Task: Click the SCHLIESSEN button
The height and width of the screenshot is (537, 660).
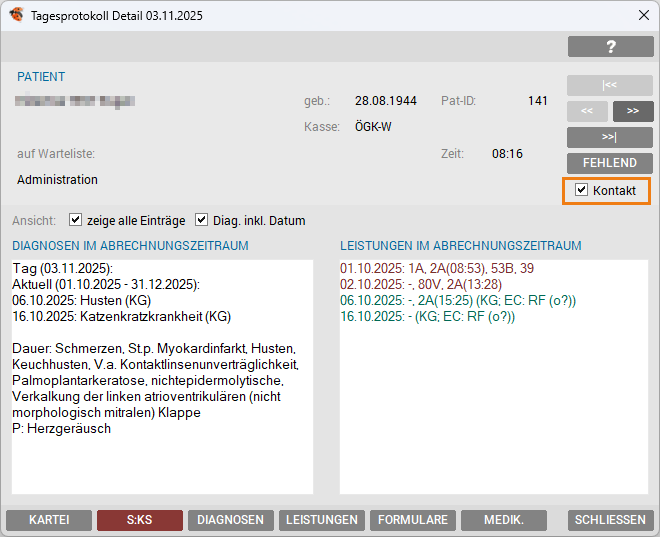Action: coord(610,520)
